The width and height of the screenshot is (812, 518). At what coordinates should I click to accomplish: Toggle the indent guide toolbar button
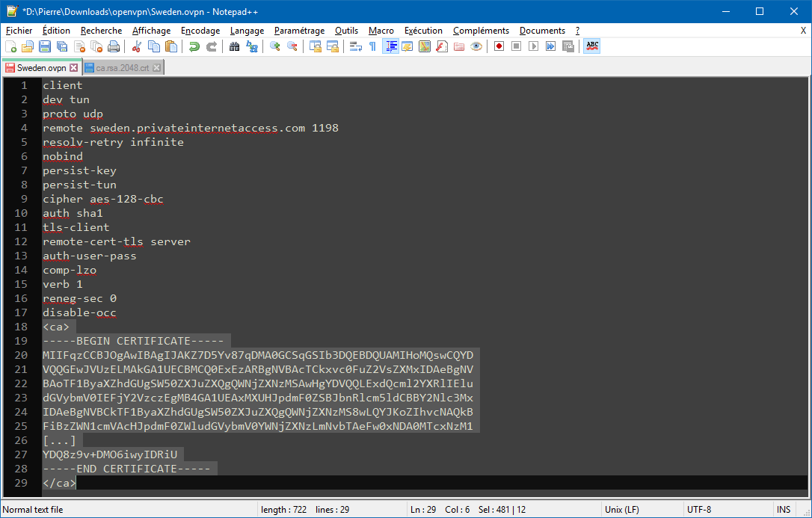[390, 46]
